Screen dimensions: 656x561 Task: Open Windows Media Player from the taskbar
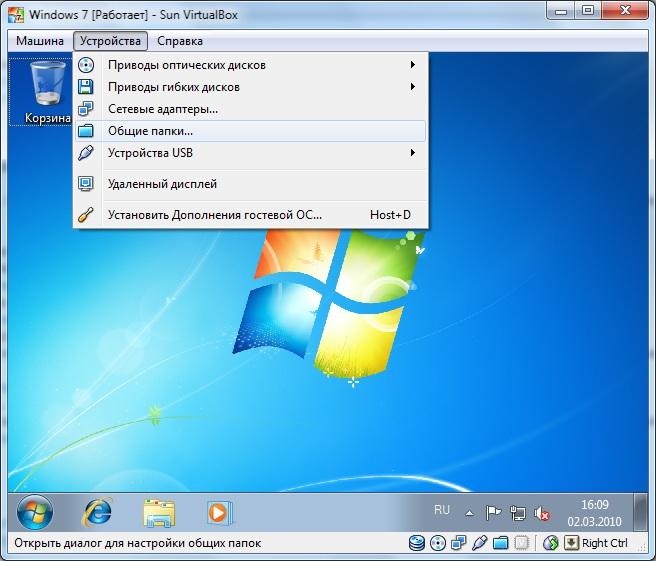coord(217,512)
